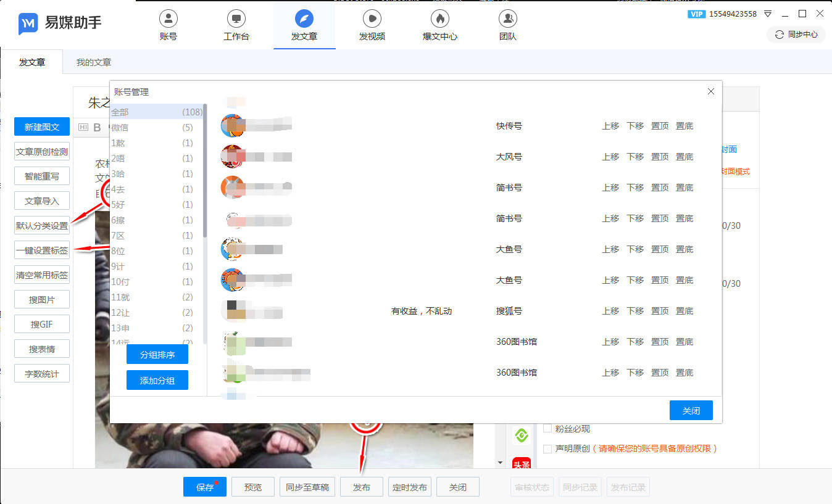
Task: Click the platform list scroll-down arrow
Action: click(x=501, y=463)
